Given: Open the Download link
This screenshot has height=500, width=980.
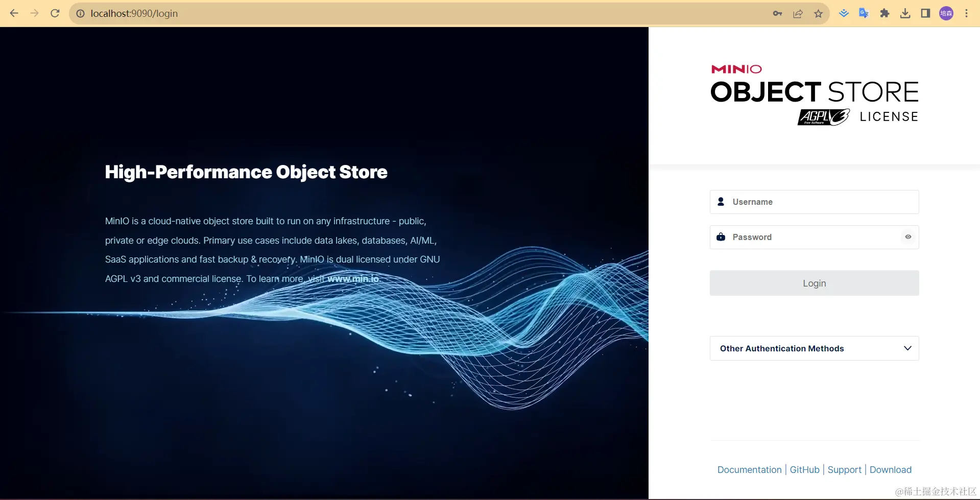Looking at the screenshot, I should [890, 470].
